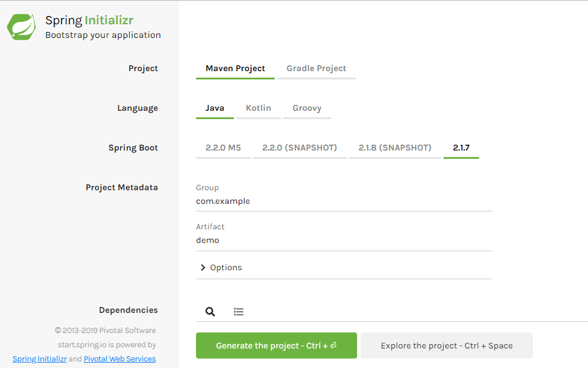The image size is (588, 368).
Task: Select Maven Project option
Action: tap(235, 69)
